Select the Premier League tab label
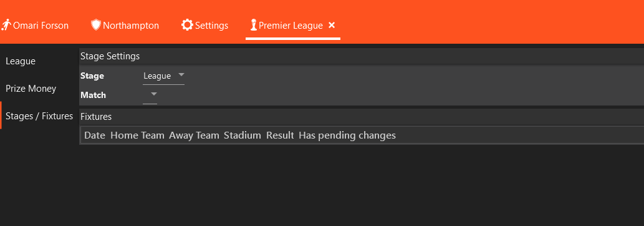This screenshot has width=644, height=226. tap(291, 26)
